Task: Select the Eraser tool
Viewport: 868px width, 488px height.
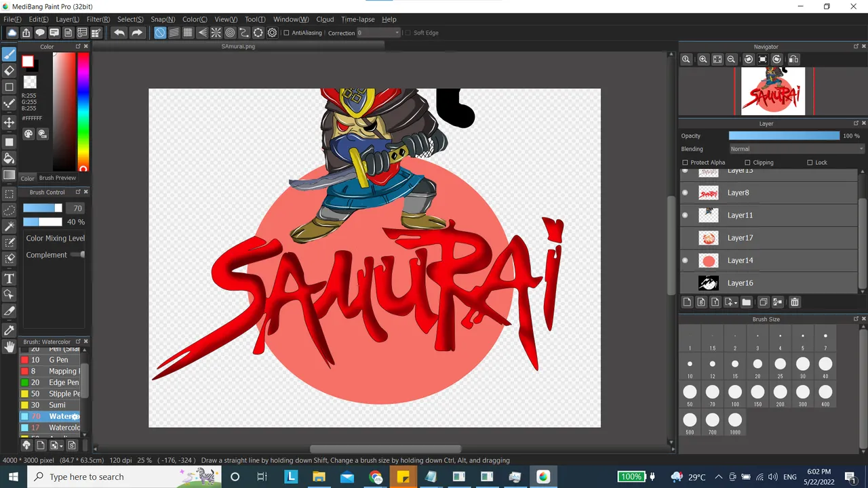Action: click(9, 70)
